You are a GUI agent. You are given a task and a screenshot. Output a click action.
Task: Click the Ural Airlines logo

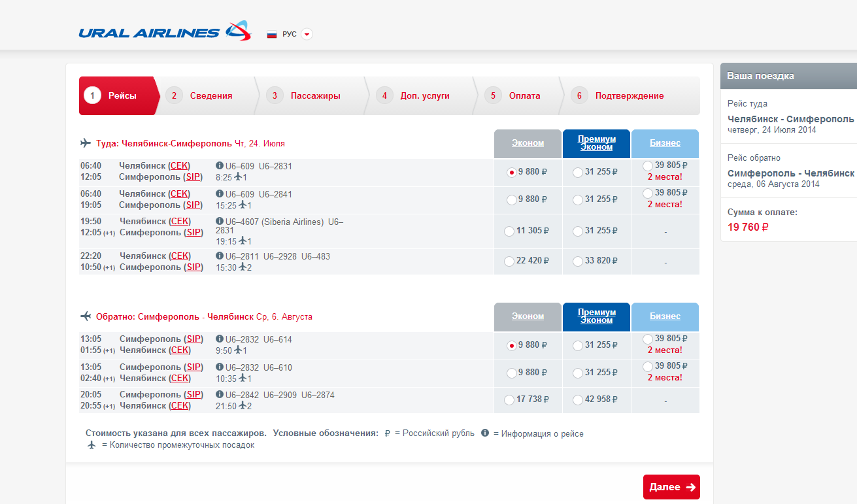tap(165, 31)
